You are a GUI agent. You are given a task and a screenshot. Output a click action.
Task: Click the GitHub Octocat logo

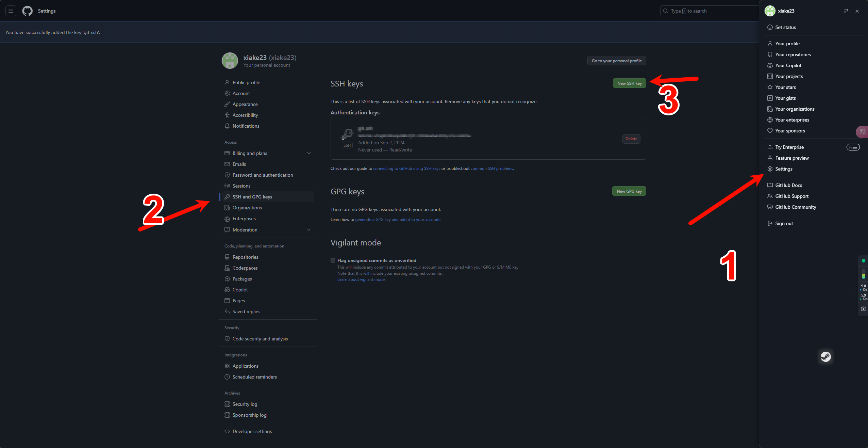pos(28,11)
